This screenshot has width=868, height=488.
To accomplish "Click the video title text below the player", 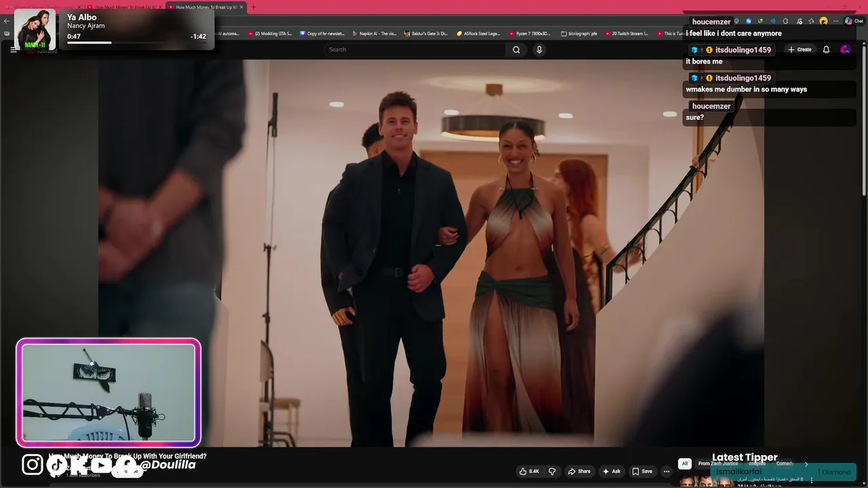I will (127, 456).
